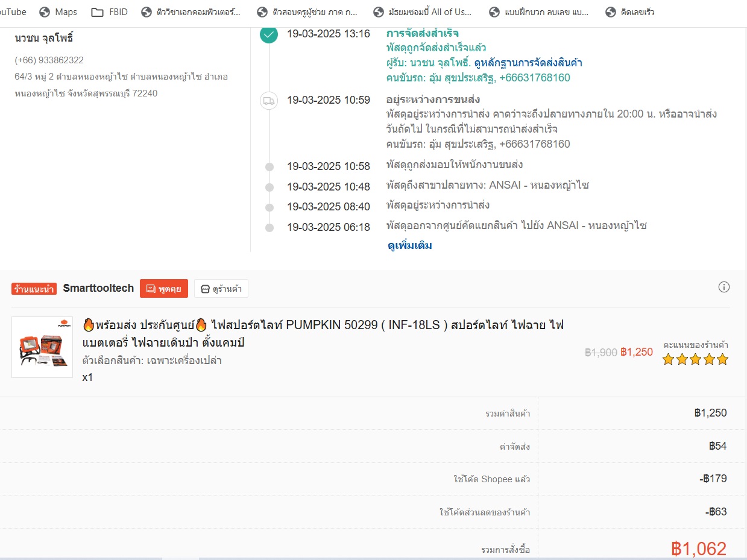Click the first shop rating star
Screen dimensions: 747x560
tap(668, 360)
